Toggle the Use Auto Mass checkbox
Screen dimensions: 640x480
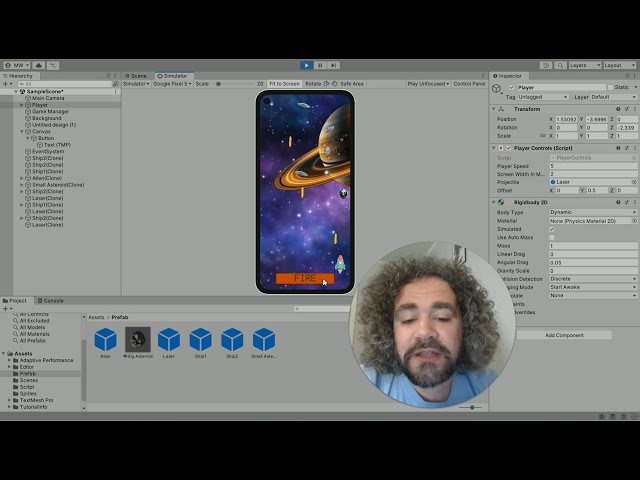click(552, 238)
